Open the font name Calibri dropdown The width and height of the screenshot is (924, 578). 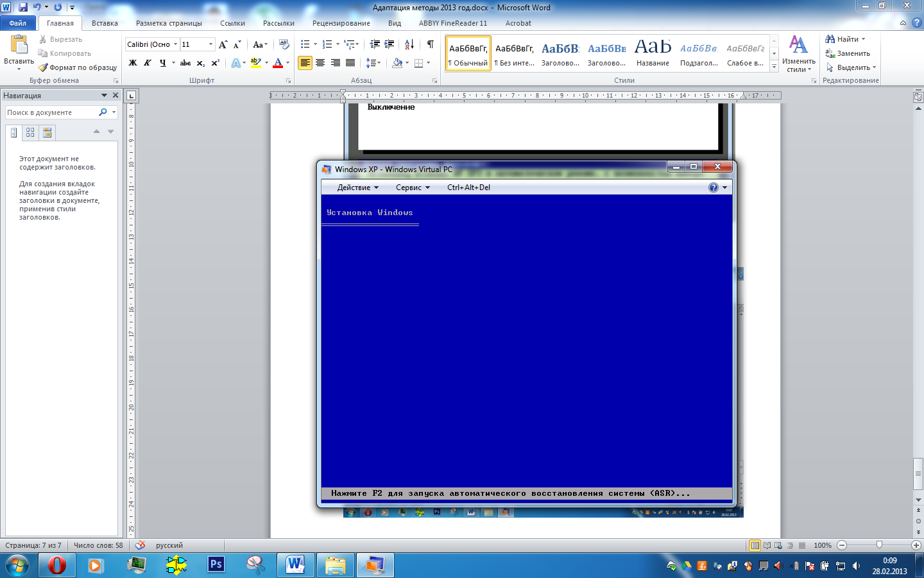coord(175,44)
